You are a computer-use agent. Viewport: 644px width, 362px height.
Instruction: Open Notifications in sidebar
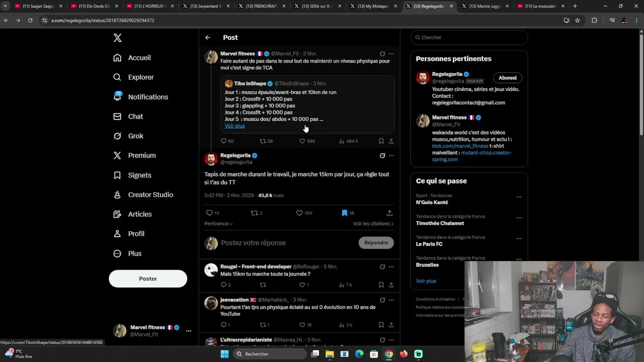tap(141, 97)
